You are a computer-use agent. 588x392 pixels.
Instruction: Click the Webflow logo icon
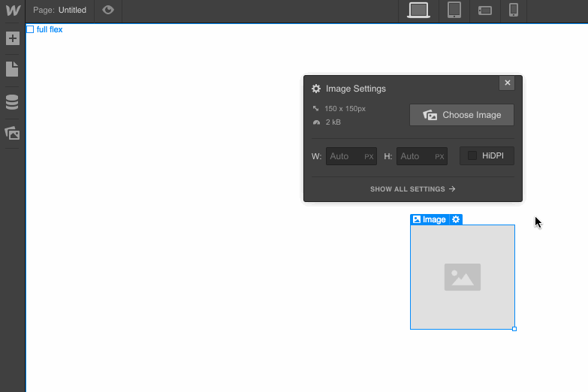[13, 10]
